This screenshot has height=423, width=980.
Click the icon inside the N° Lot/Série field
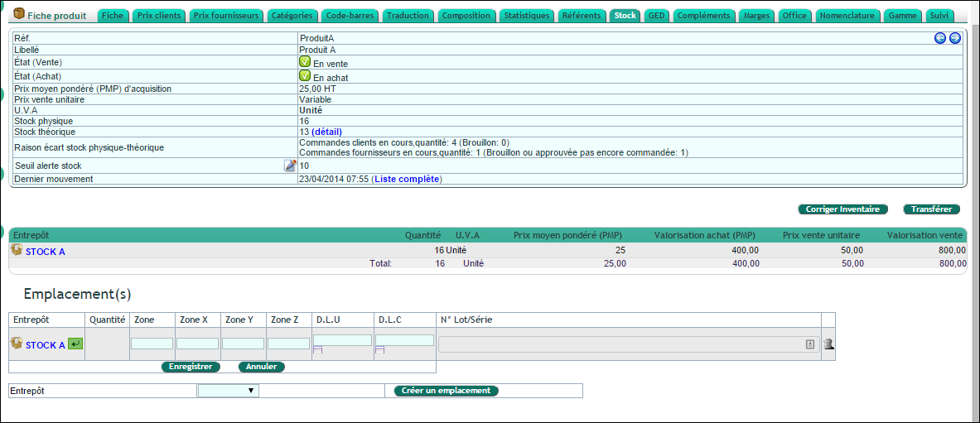point(810,344)
